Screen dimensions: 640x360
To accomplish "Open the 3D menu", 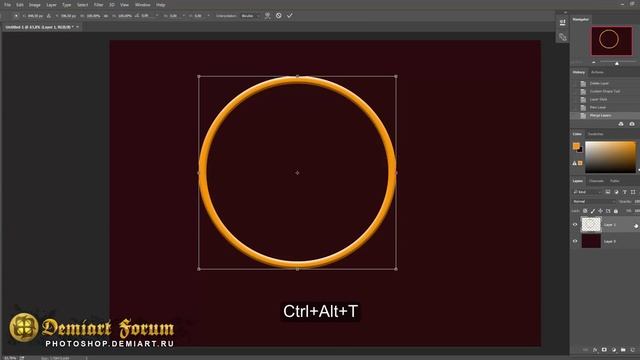I will point(112,5).
